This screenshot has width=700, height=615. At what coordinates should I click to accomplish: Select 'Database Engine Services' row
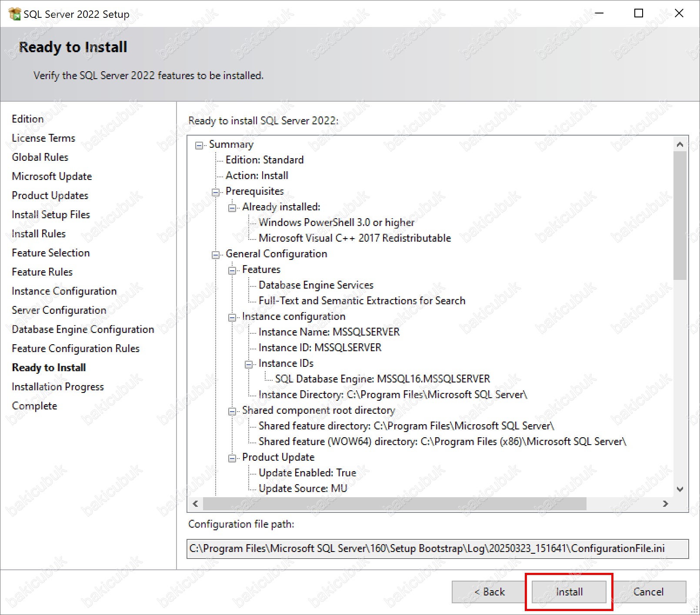[x=316, y=285]
